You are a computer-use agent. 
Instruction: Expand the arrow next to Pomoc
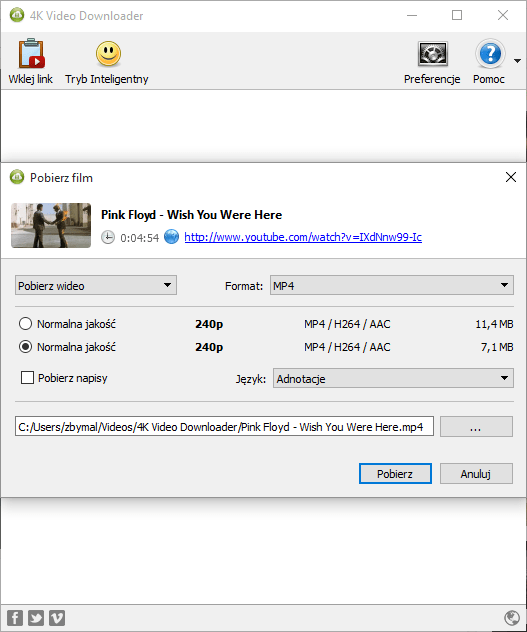(517, 61)
